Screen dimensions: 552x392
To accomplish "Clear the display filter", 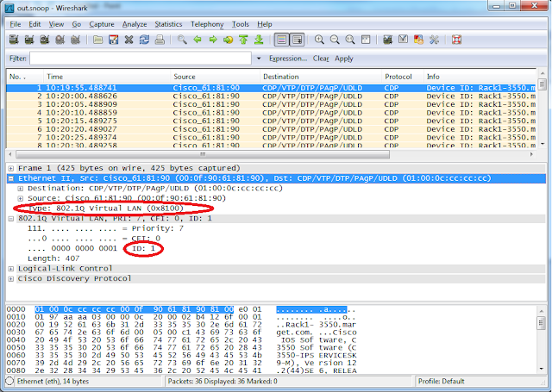I will coord(321,59).
